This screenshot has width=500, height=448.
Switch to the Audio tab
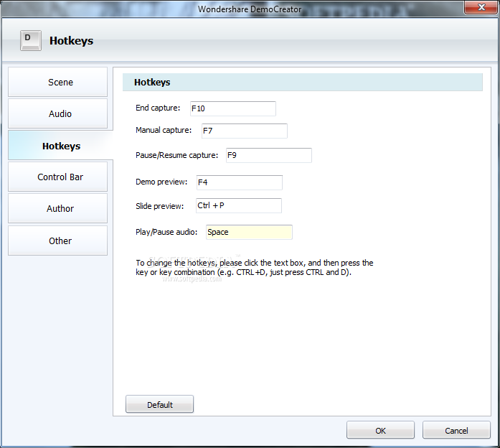pyautogui.click(x=57, y=113)
